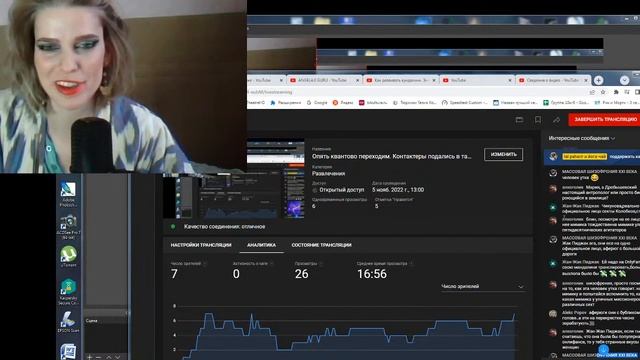Click the Развлечения category text

click(x=328, y=173)
